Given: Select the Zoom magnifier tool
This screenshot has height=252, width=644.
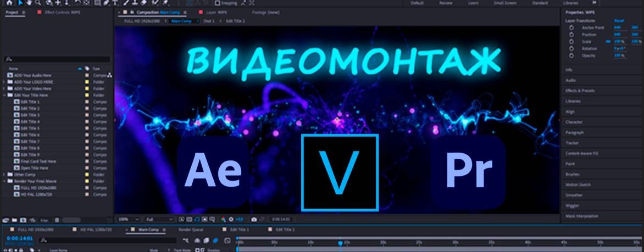Looking at the screenshot, I should pyautogui.click(x=38, y=2).
